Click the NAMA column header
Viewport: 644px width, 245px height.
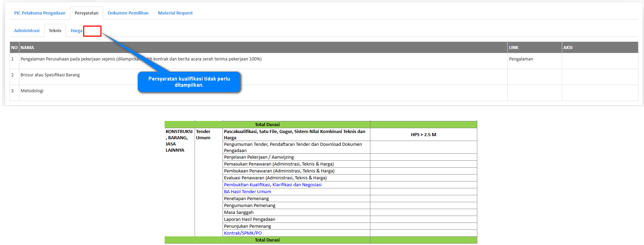tap(27, 48)
